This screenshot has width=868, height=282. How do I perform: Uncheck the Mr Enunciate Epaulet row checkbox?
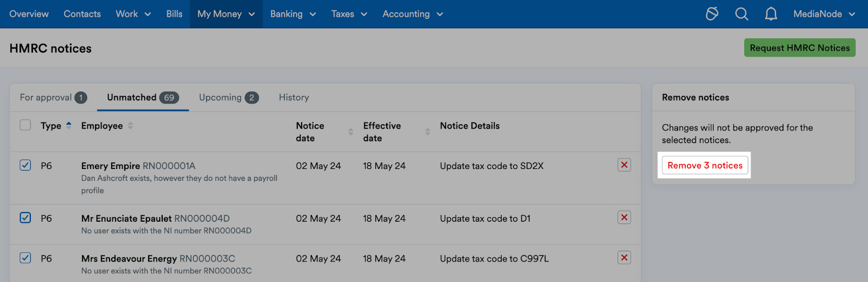pyautogui.click(x=25, y=217)
